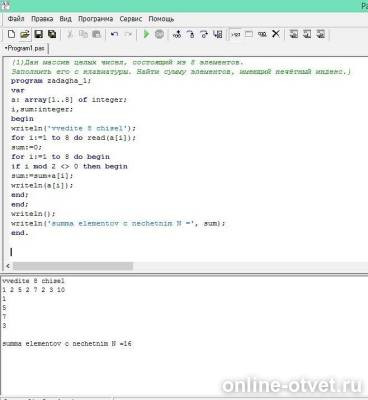Click the Save floppy disk icon
This screenshot has width=368, height=400.
(x=39, y=34)
